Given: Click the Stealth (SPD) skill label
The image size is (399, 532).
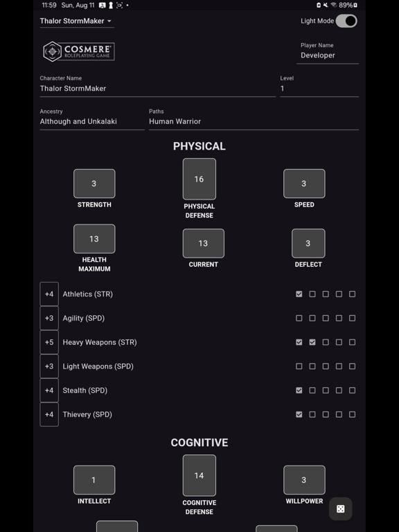Looking at the screenshot, I should coord(85,390).
